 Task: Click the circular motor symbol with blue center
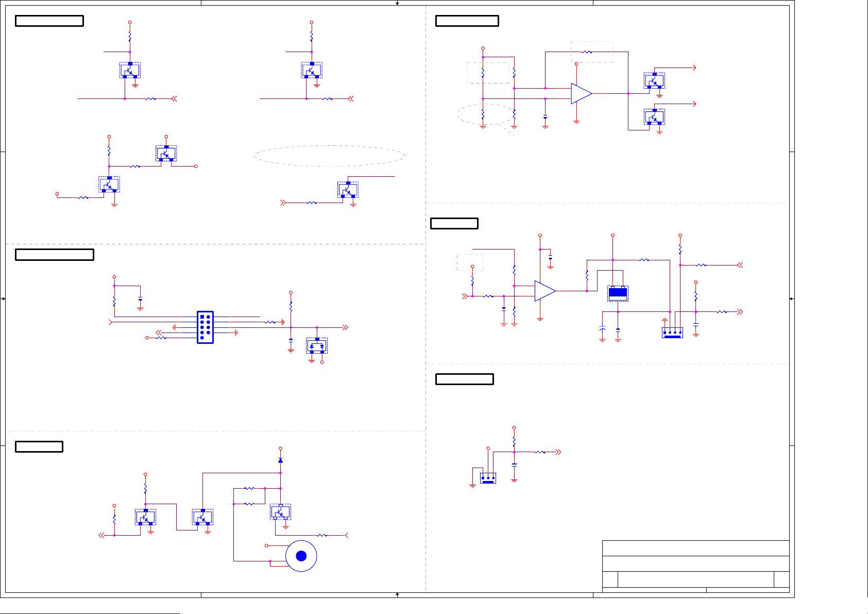click(301, 556)
